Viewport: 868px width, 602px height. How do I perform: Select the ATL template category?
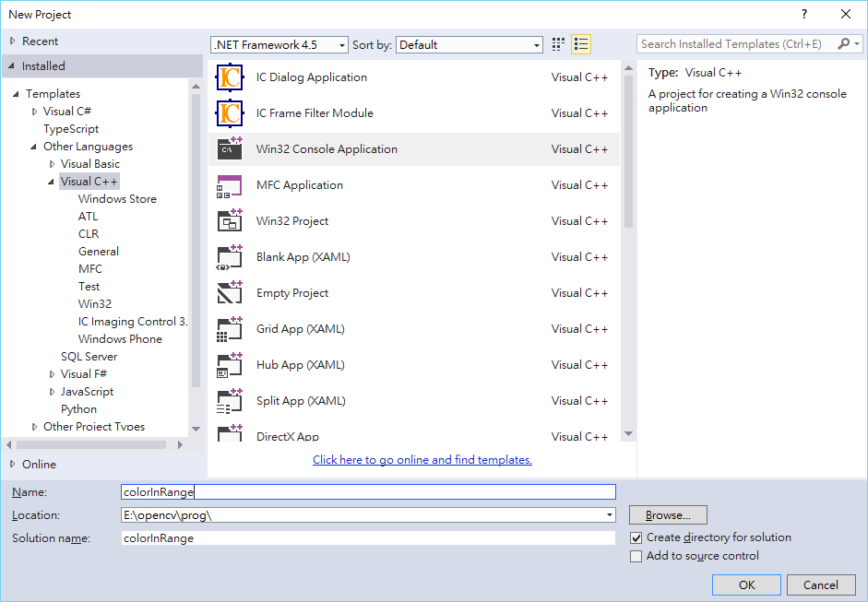tap(88, 217)
